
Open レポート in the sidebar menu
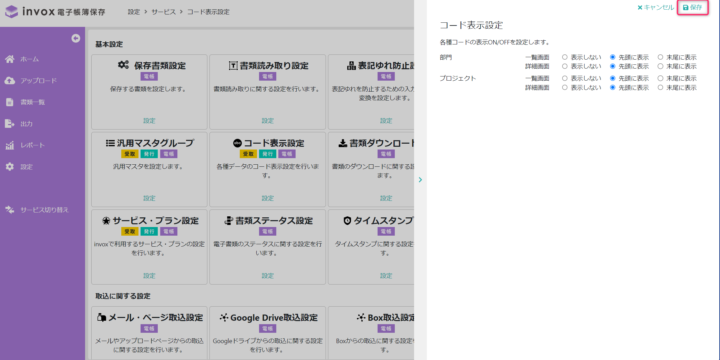(x=33, y=145)
